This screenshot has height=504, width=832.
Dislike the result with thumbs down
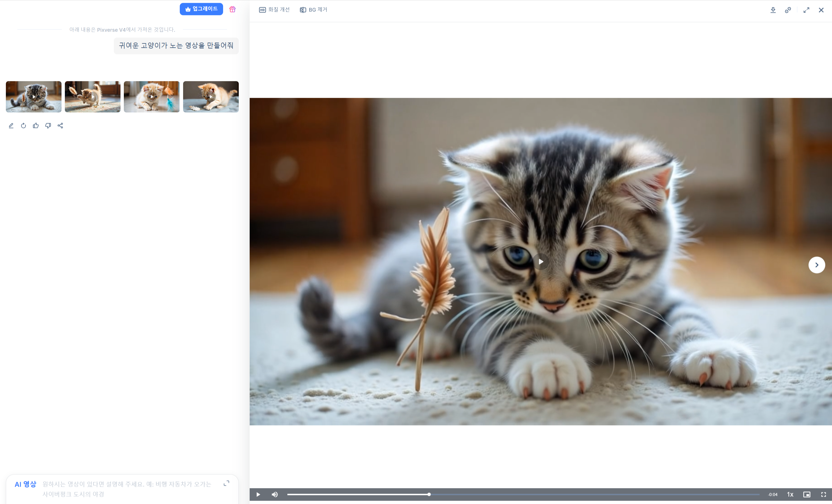pos(48,125)
